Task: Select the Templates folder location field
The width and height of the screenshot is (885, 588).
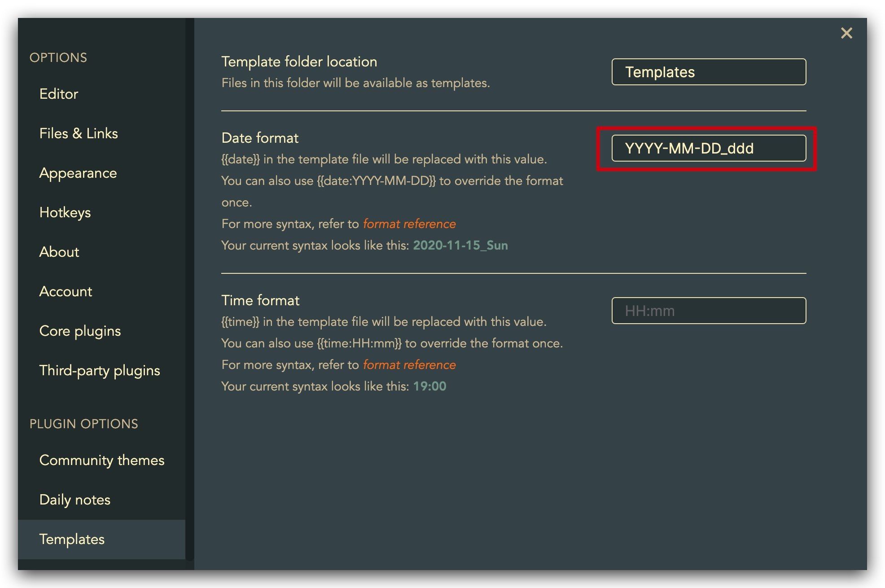Action: [x=710, y=71]
